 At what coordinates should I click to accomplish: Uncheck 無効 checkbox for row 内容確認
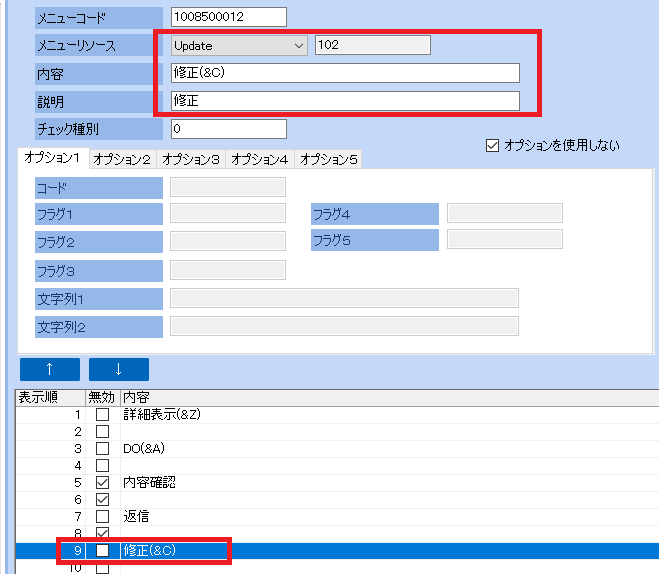pyautogui.click(x=103, y=482)
